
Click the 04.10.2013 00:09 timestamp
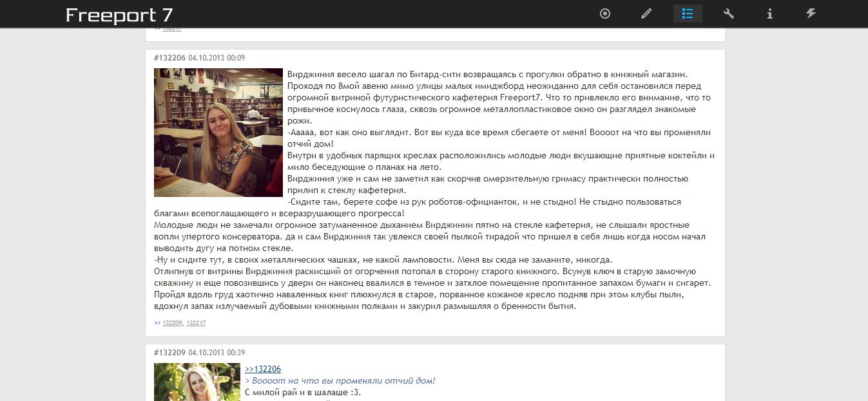(217, 58)
